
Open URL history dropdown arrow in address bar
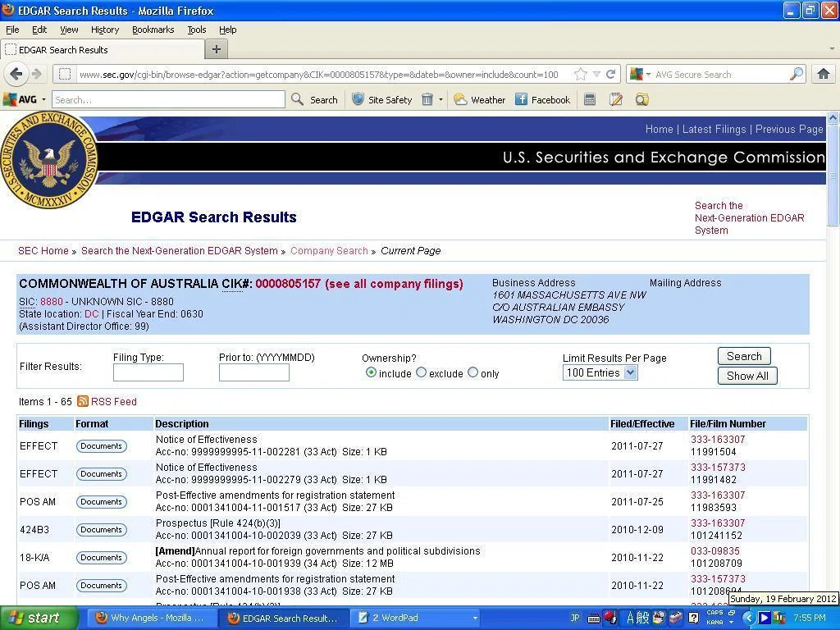(x=596, y=75)
